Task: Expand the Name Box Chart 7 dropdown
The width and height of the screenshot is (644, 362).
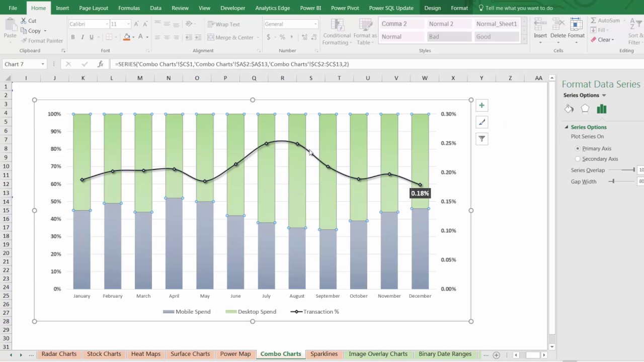Action: pos(43,64)
